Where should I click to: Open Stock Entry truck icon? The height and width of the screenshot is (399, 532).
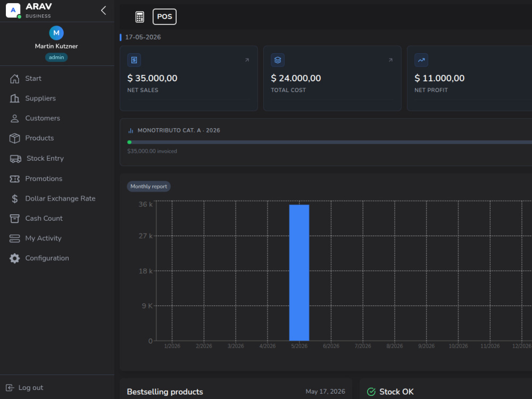pyautogui.click(x=15, y=159)
